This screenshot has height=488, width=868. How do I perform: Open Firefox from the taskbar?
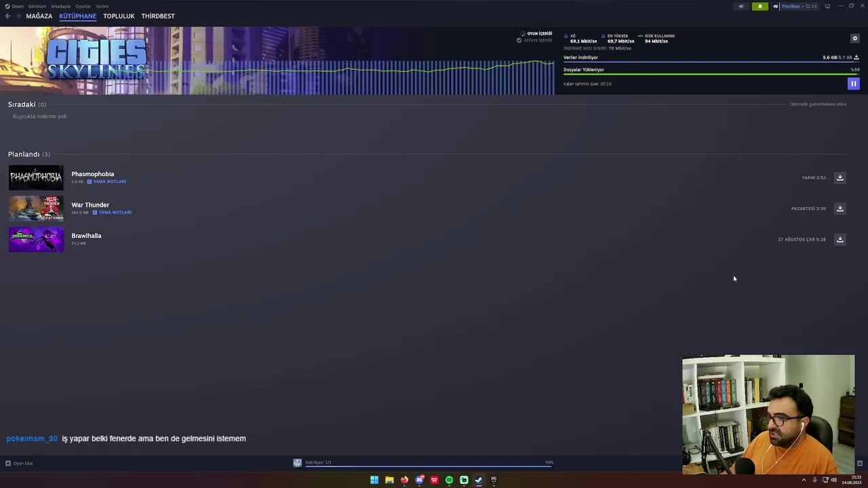coord(404,480)
